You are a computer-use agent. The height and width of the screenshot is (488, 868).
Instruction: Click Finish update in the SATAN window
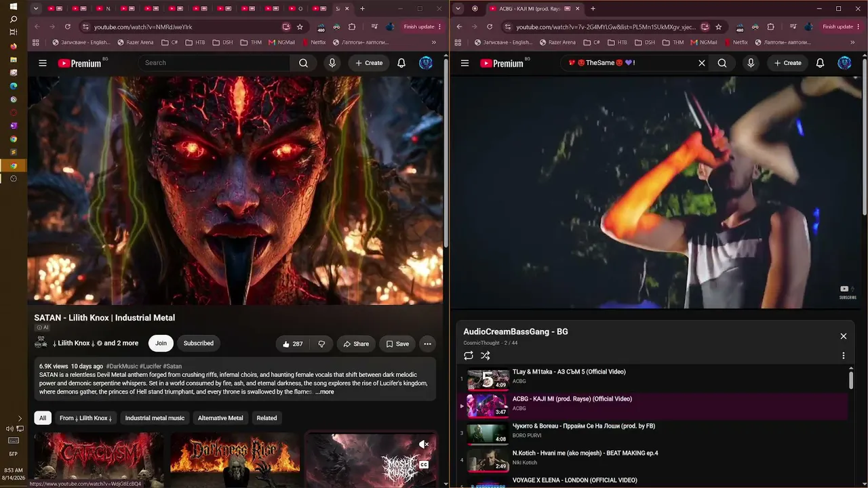(422, 26)
